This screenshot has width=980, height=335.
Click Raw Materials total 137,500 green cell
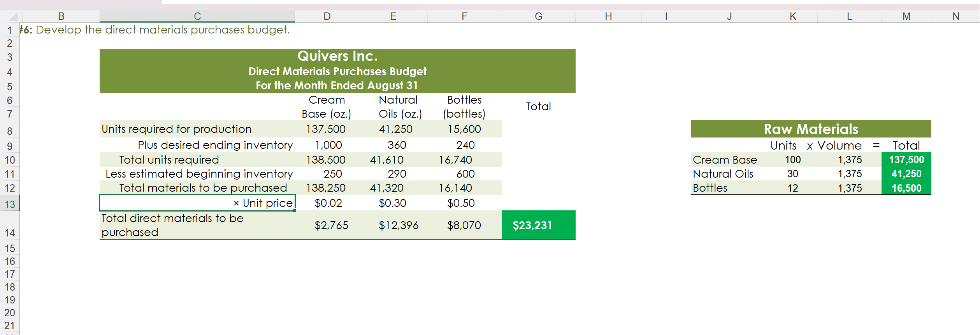(x=906, y=160)
